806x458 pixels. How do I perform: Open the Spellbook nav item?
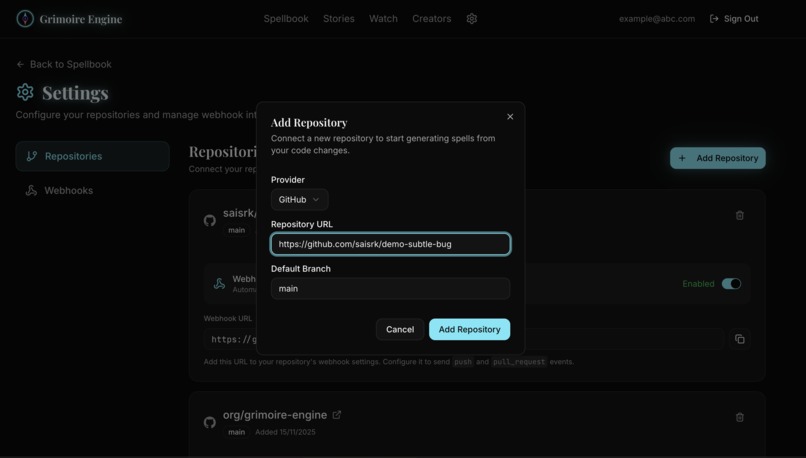click(286, 19)
